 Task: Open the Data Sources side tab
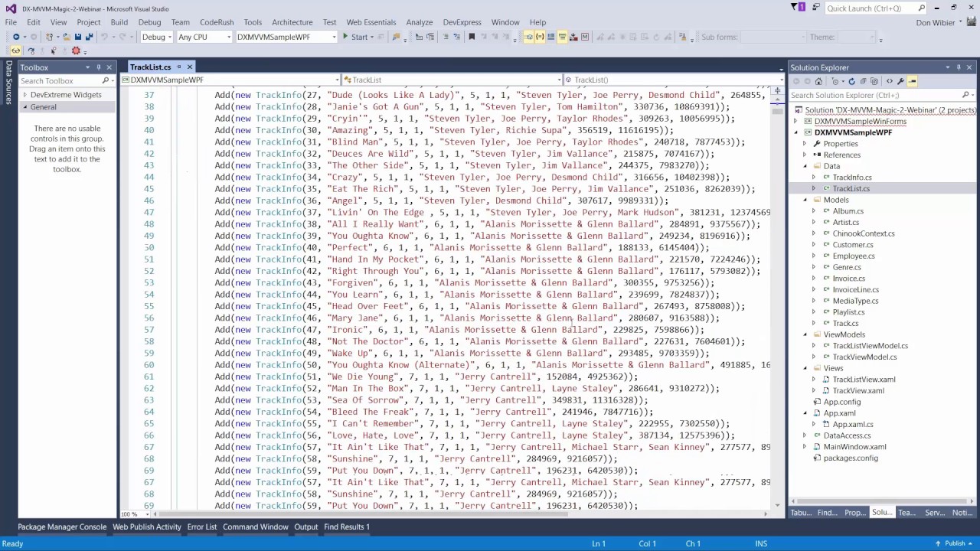coord(8,81)
